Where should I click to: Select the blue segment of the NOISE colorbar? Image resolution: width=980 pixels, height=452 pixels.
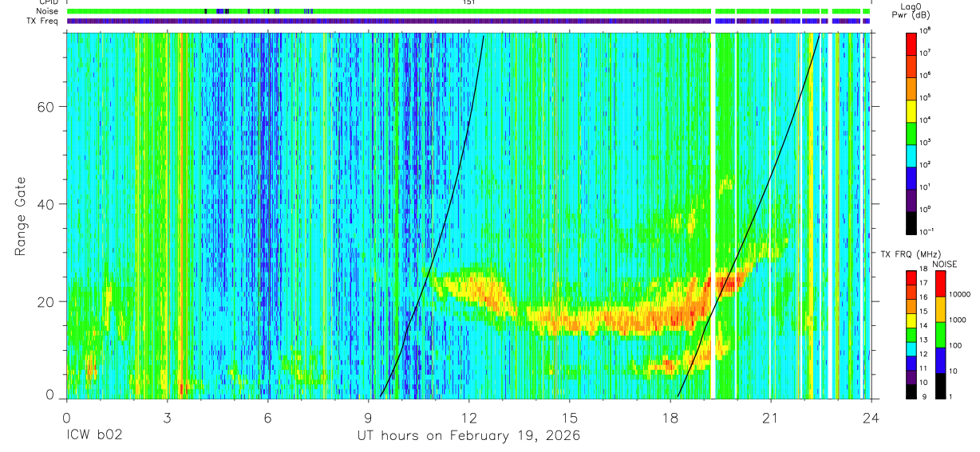point(940,360)
